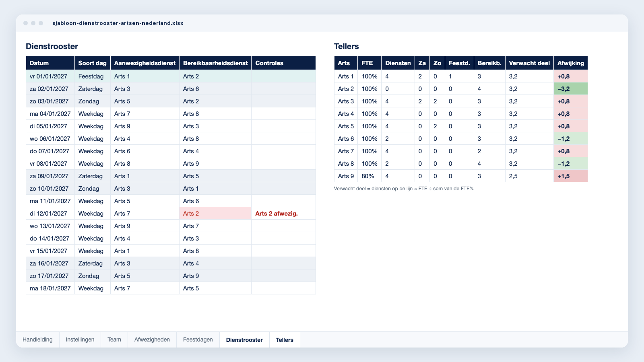Click the Feestd. column header
The height and width of the screenshot is (362, 644).
pyautogui.click(x=459, y=63)
